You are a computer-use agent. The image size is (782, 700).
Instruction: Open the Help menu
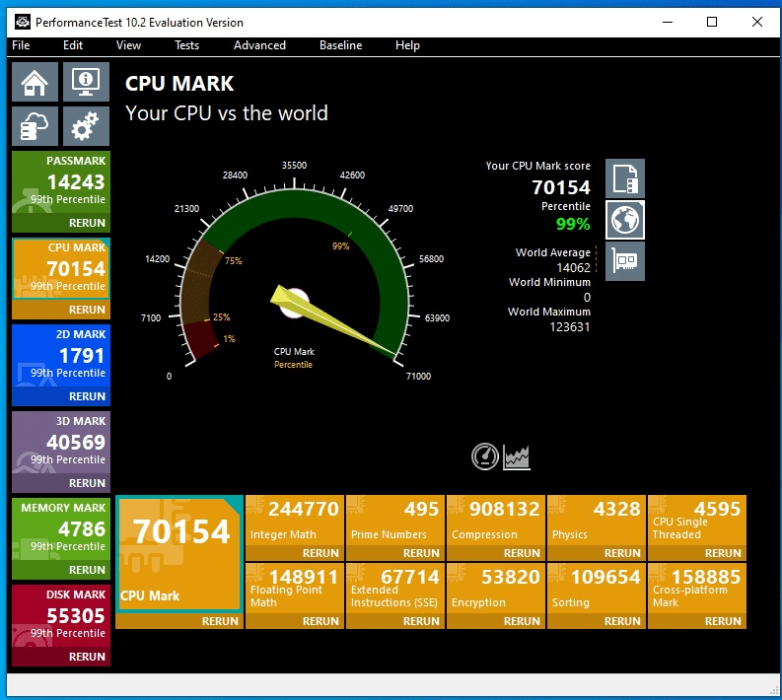tap(407, 45)
